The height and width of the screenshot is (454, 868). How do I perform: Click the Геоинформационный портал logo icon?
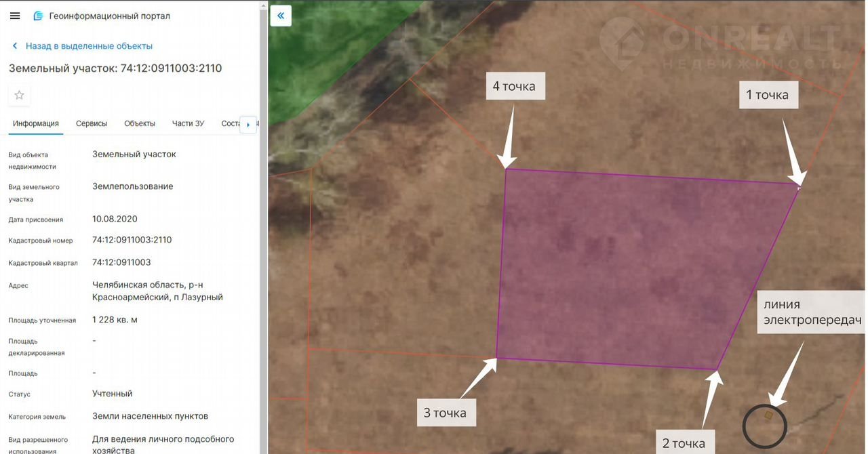coord(38,16)
